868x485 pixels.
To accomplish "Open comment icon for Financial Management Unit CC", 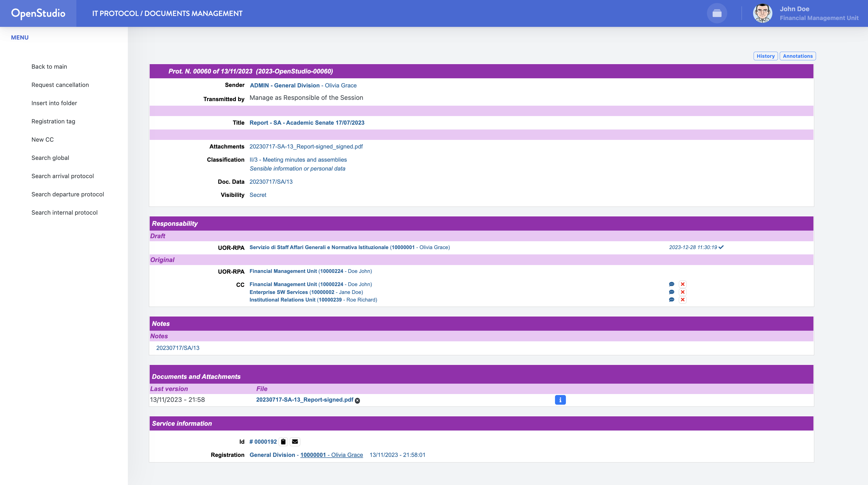I will pos(672,284).
